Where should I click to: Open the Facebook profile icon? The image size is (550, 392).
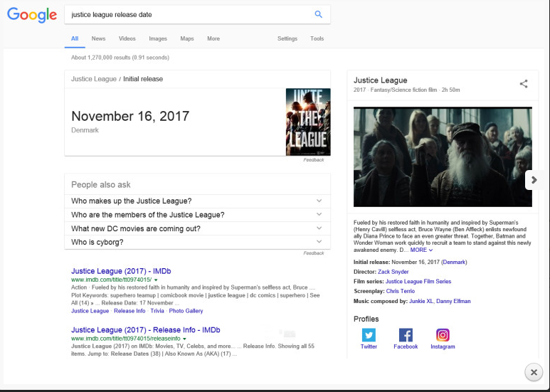coord(406,335)
